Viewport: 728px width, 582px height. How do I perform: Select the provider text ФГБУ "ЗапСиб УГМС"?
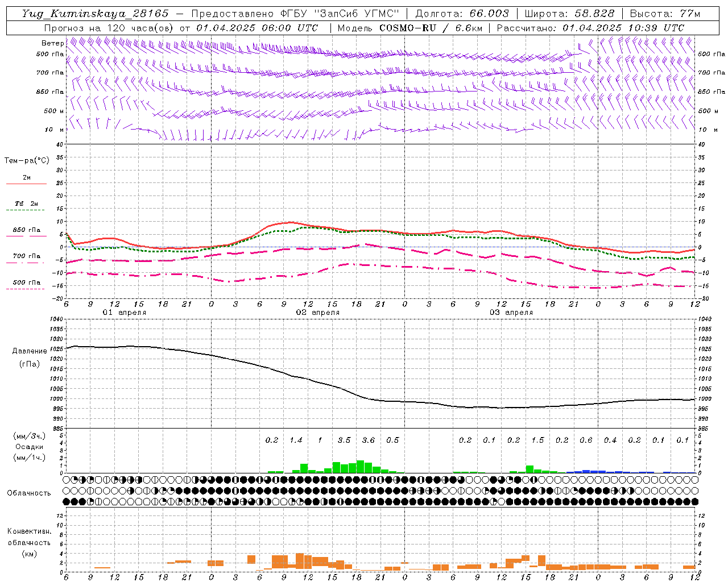[340, 14]
